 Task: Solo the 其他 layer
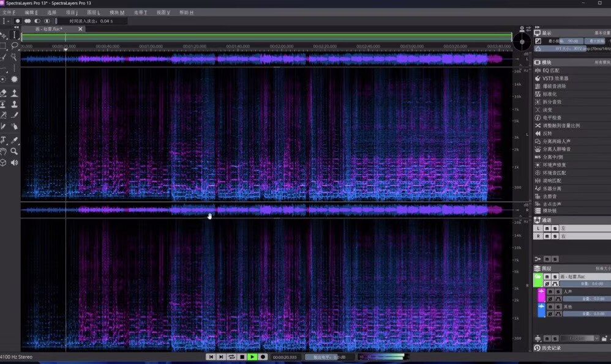click(x=558, y=306)
